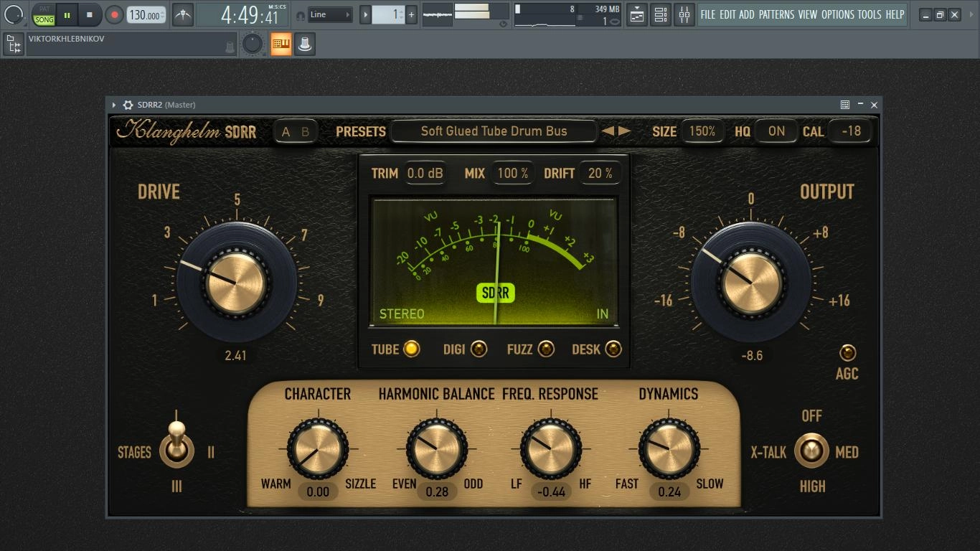Click the SDRR2 window grid icon
This screenshot has height=551, width=980.
845,105
